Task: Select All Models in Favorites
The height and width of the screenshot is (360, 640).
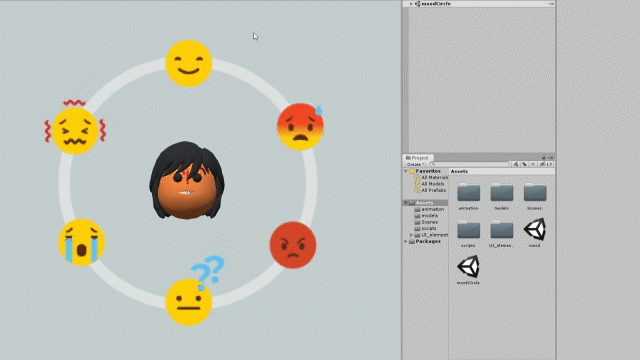Action: point(433,184)
